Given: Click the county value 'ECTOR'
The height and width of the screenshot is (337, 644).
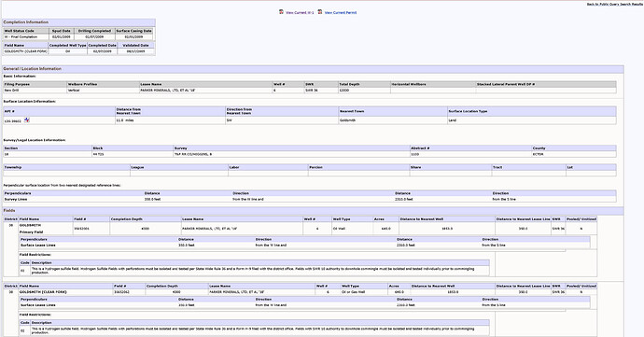Looking at the screenshot, I should point(574,154).
